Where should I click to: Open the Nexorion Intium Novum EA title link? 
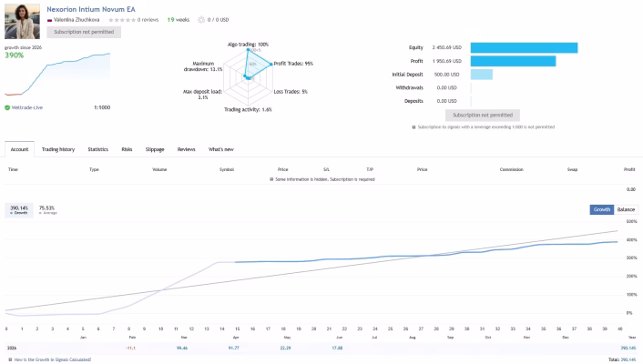tap(91, 9)
